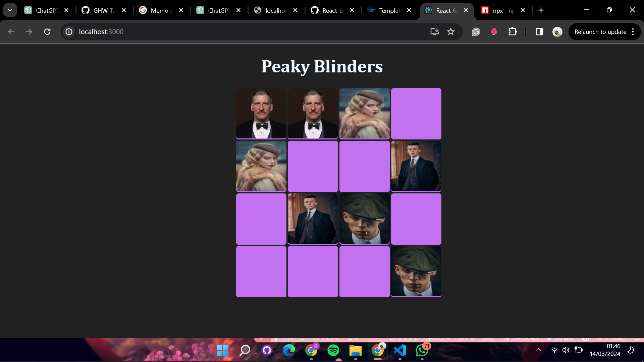This screenshot has height=362, width=644.
Task: Toggle the browser side panel
Action: click(539, 32)
